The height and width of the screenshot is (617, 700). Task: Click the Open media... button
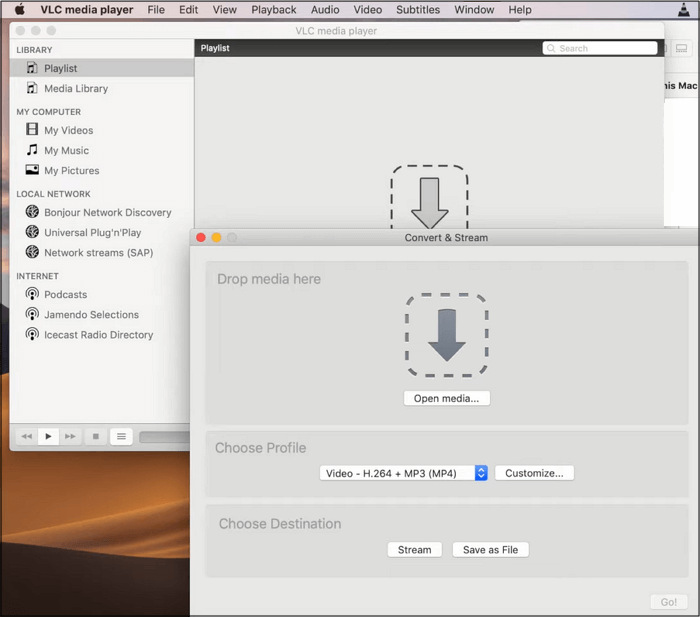[x=446, y=398]
